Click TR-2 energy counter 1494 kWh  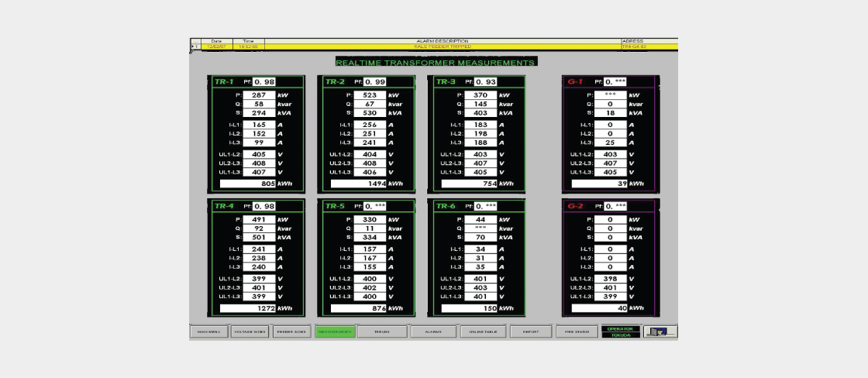(x=359, y=184)
